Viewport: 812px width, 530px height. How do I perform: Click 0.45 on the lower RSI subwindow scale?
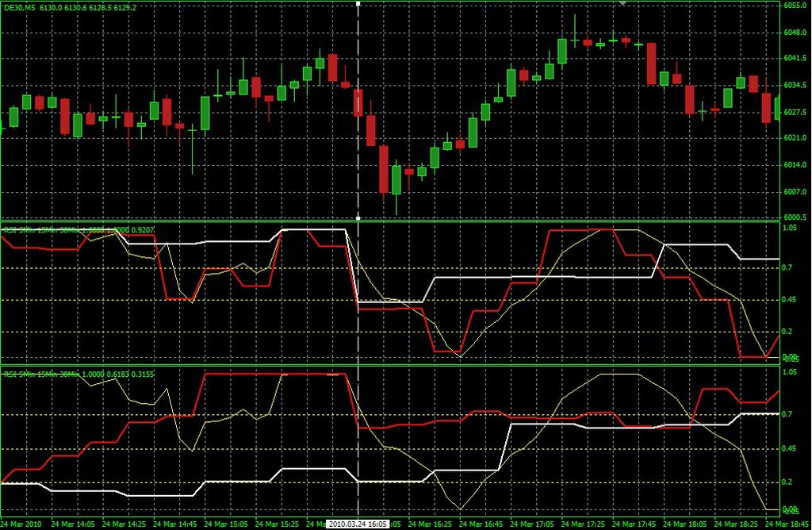[789, 448]
